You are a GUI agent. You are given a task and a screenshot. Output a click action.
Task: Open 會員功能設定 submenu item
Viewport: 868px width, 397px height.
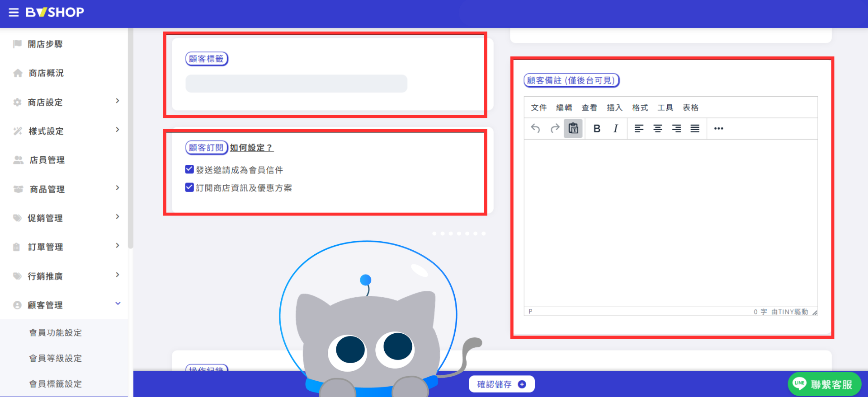[56, 333]
